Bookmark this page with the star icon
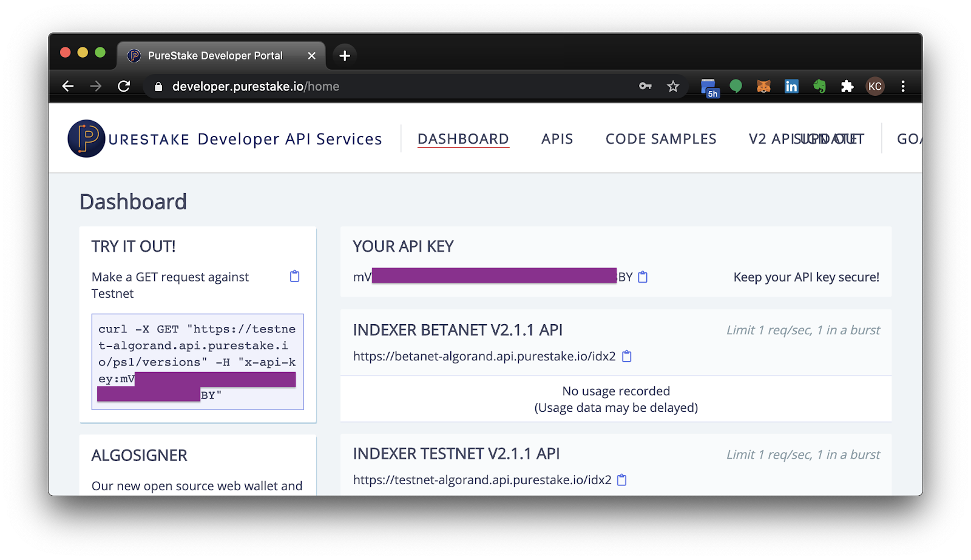 [x=674, y=86]
